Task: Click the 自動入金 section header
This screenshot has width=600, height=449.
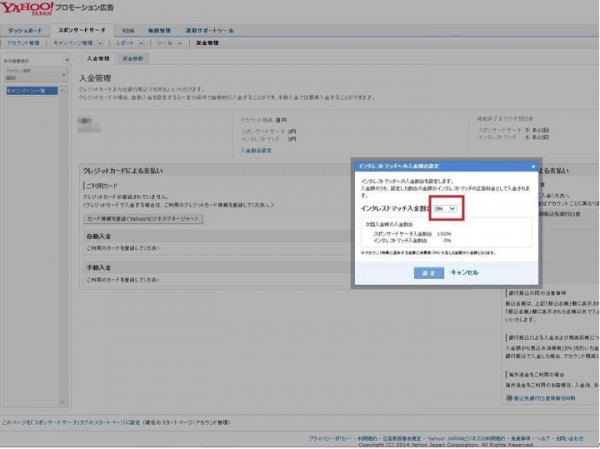Action: (x=99, y=237)
